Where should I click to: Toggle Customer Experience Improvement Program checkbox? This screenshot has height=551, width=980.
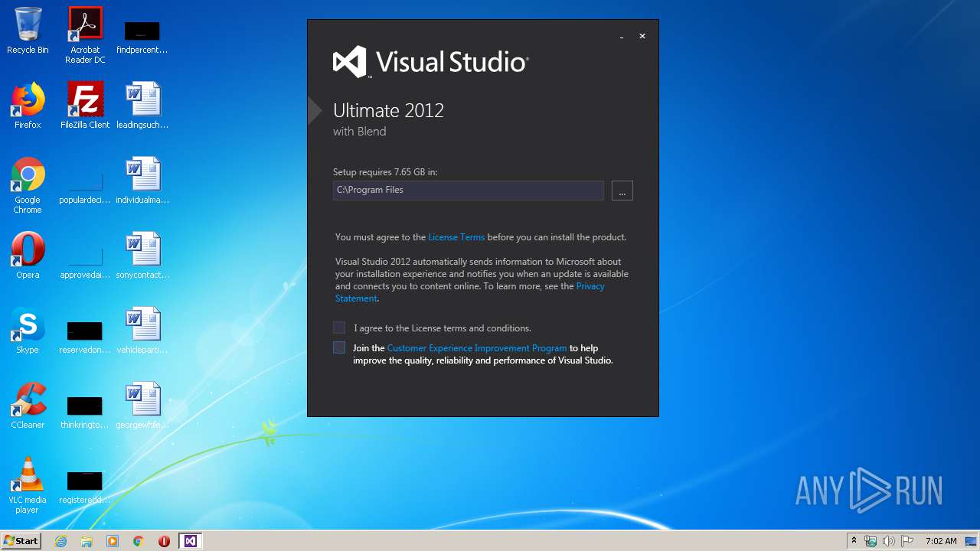(339, 347)
